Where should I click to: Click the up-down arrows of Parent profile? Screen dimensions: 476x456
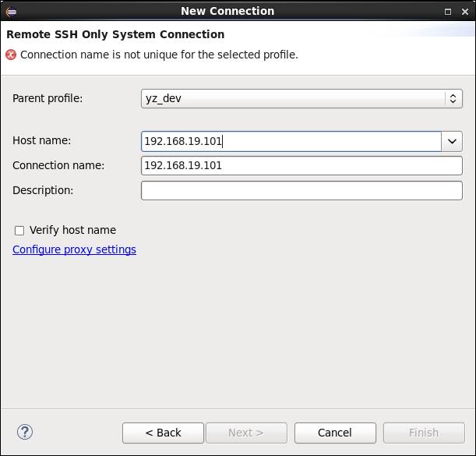(453, 98)
